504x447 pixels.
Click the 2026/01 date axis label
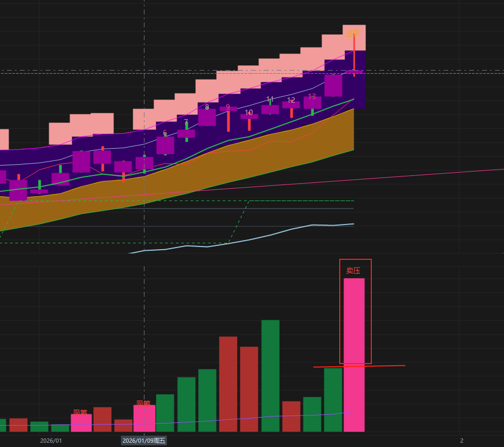pyautogui.click(x=51, y=441)
